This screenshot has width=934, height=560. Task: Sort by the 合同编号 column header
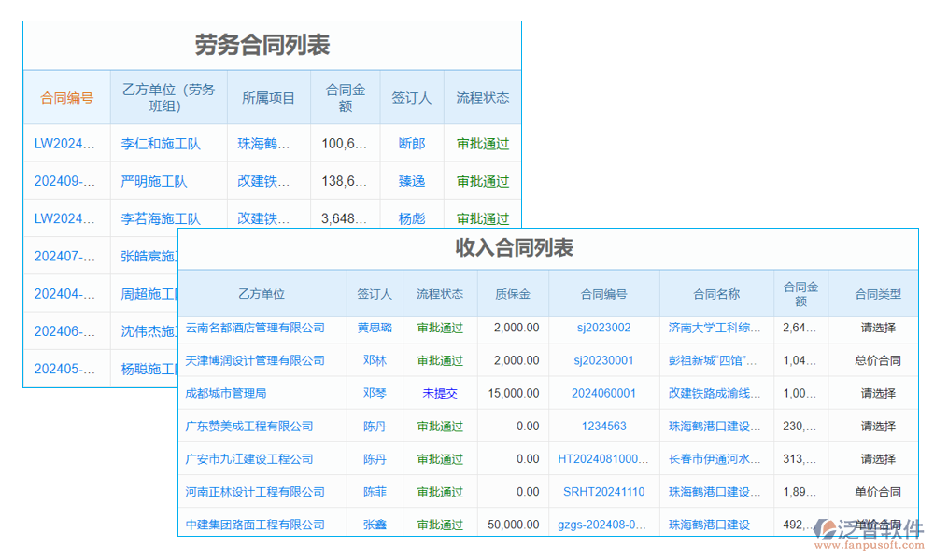pos(65,97)
